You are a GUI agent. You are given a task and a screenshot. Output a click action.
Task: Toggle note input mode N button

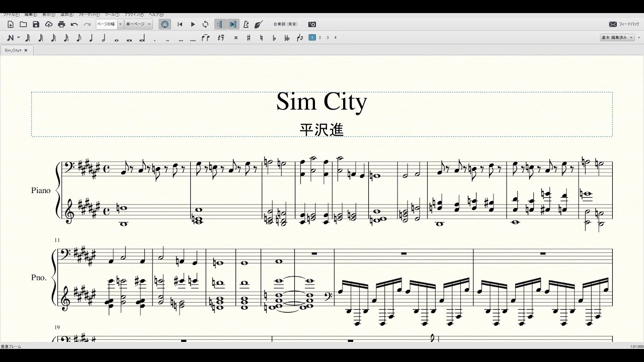point(11,38)
